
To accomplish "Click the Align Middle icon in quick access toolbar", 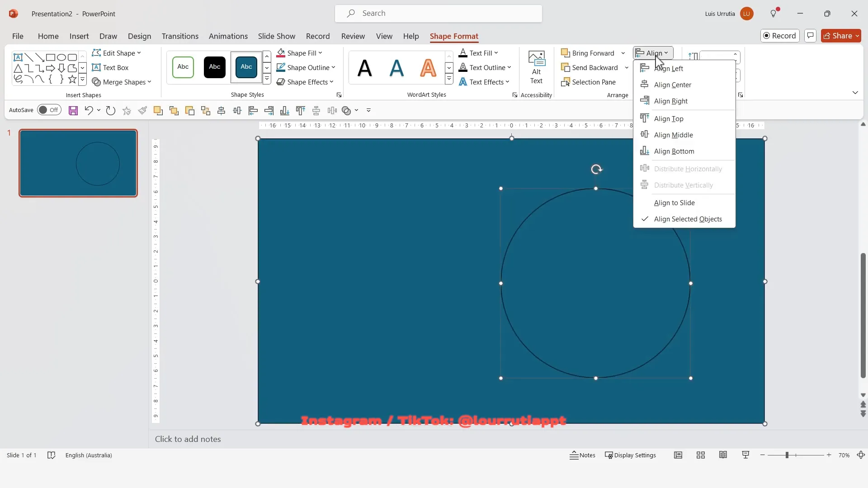I will pyautogui.click(x=237, y=110).
